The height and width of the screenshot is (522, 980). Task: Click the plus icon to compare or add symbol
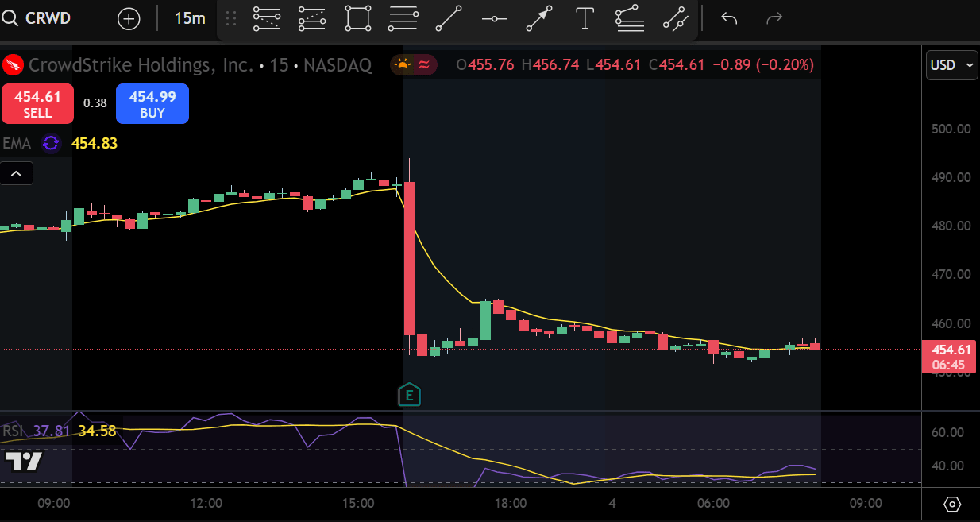[129, 18]
